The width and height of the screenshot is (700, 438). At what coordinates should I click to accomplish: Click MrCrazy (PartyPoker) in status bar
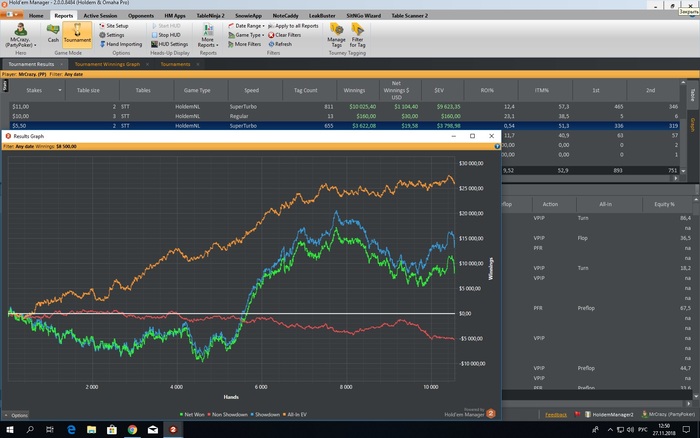tap(668, 415)
